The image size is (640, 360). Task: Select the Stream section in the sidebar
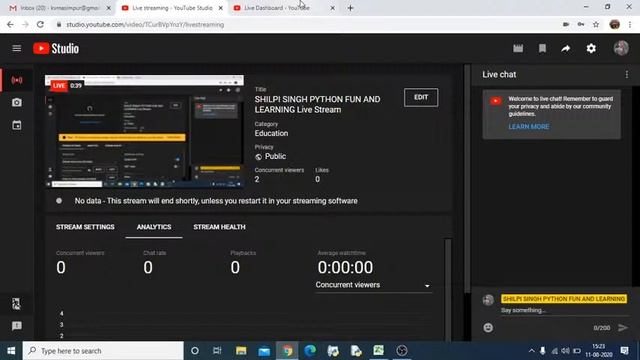[17, 80]
